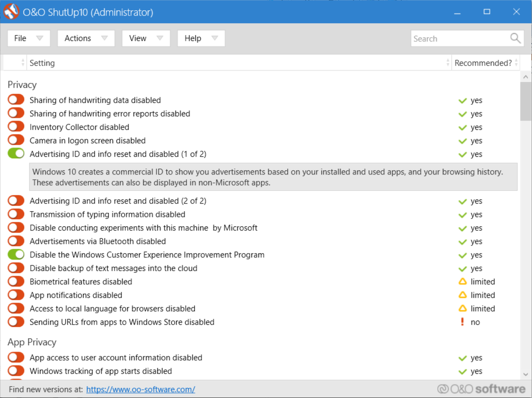
Task: Switch on Advertisements via Bluetooth disabled
Action: point(16,241)
